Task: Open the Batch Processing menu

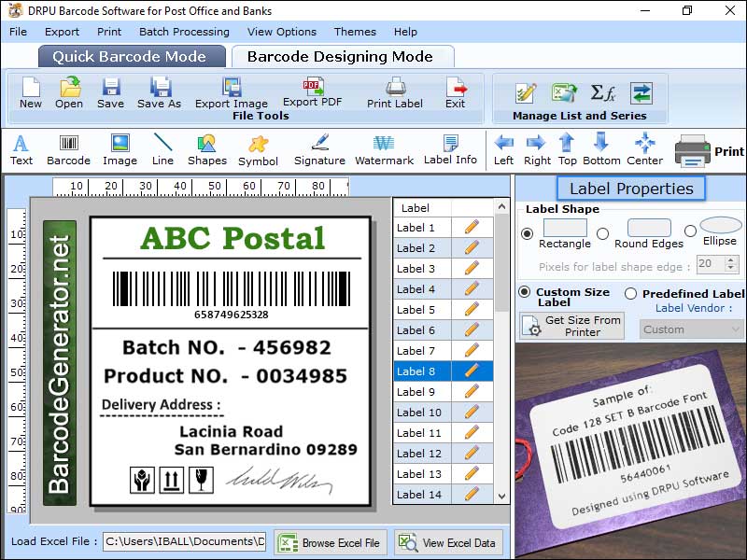Action: tap(185, 31)
